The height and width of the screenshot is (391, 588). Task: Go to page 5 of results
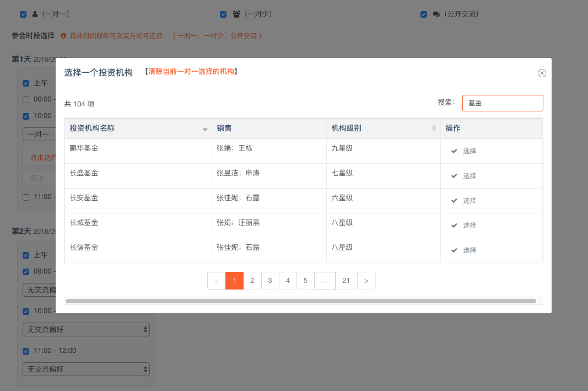tap(306, 281)
